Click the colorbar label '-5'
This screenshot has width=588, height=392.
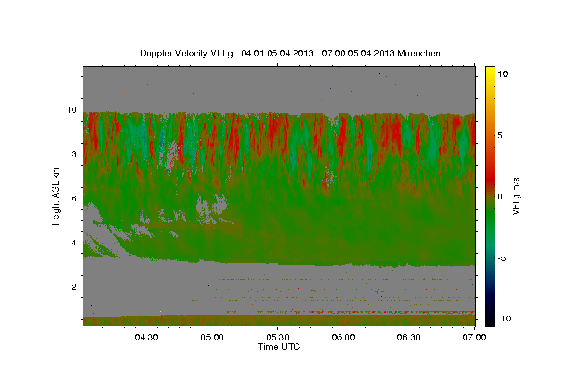click(501, 258)
